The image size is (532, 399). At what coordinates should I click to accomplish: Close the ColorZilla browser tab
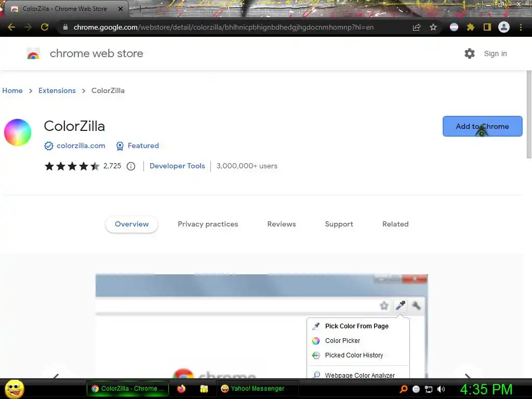[x=121, y=9]
